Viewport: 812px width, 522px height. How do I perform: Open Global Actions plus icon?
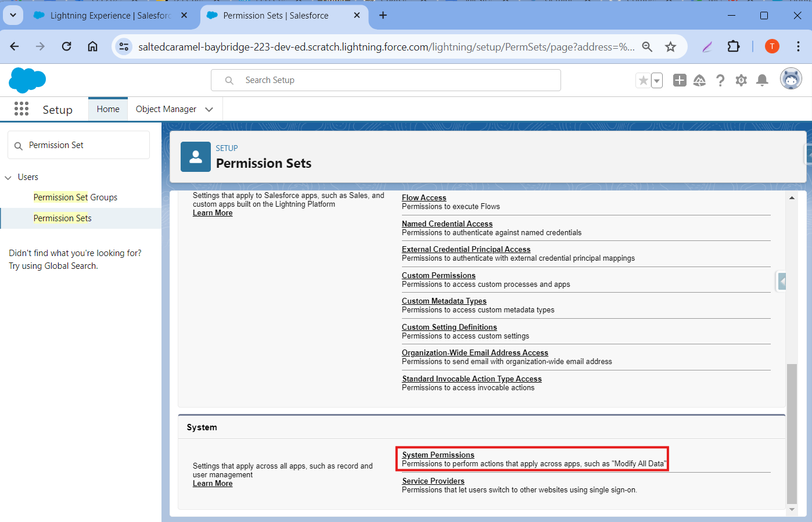tap(680, 80)
